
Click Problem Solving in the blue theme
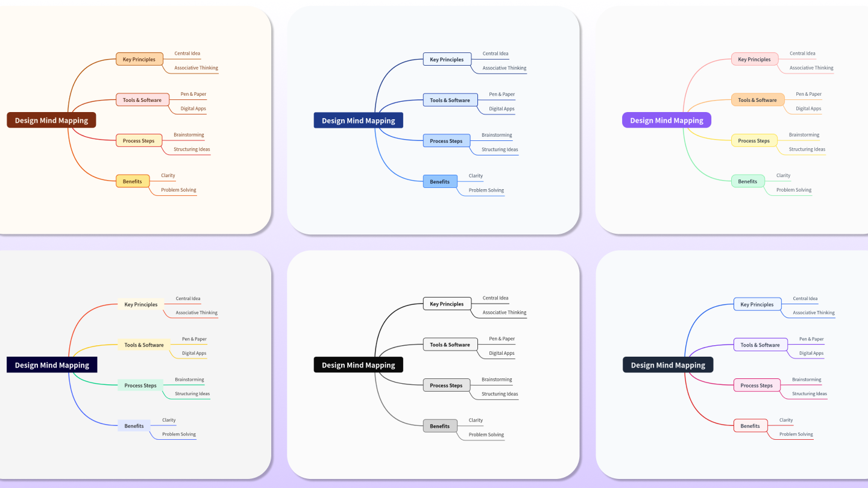[485, 190]
